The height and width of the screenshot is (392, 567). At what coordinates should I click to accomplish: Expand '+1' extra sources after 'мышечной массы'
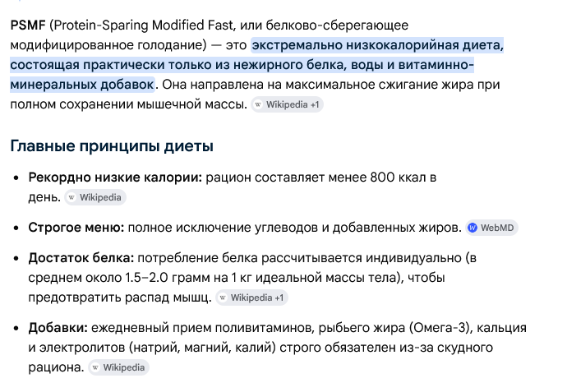(315, 104)
